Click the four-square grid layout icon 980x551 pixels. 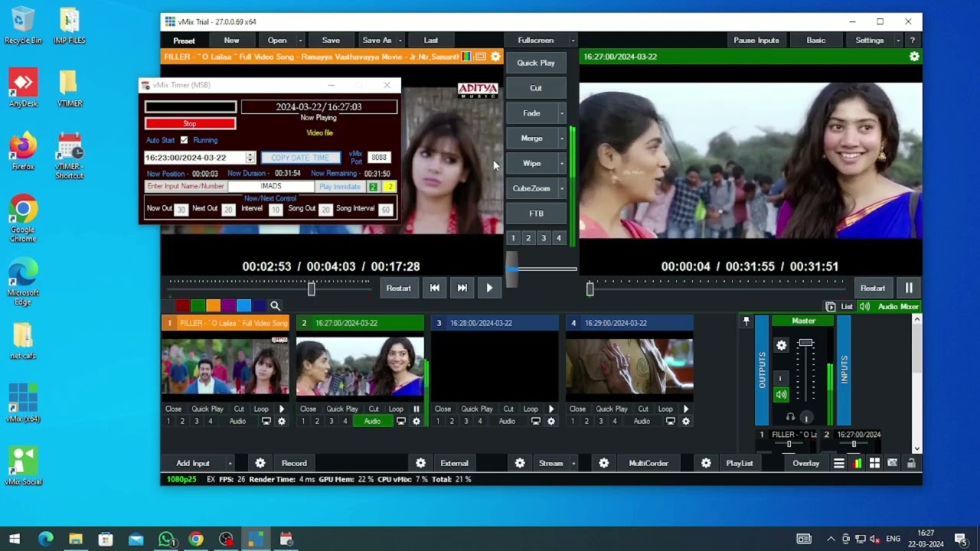coord(874,463)
